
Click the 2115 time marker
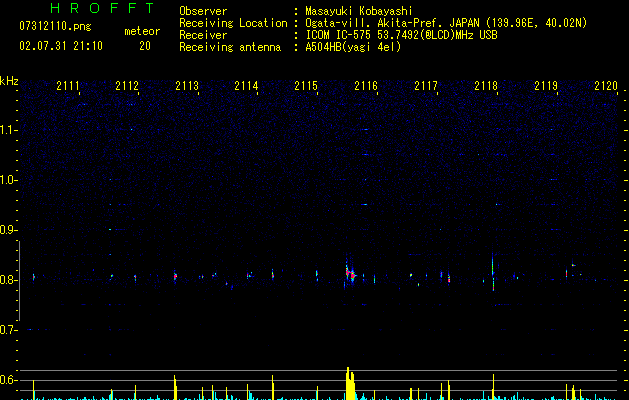click(306, 86)
